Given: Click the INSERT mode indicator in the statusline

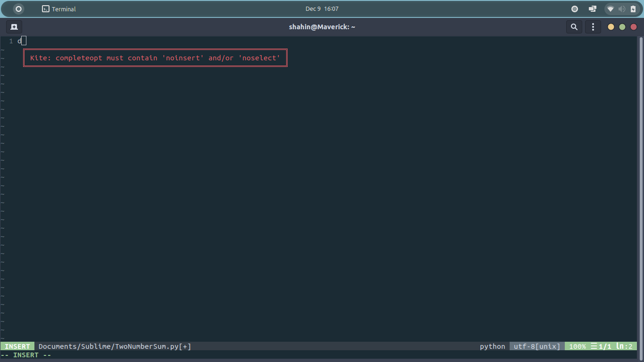Looking at the screenshot, I should coord(17,346).
